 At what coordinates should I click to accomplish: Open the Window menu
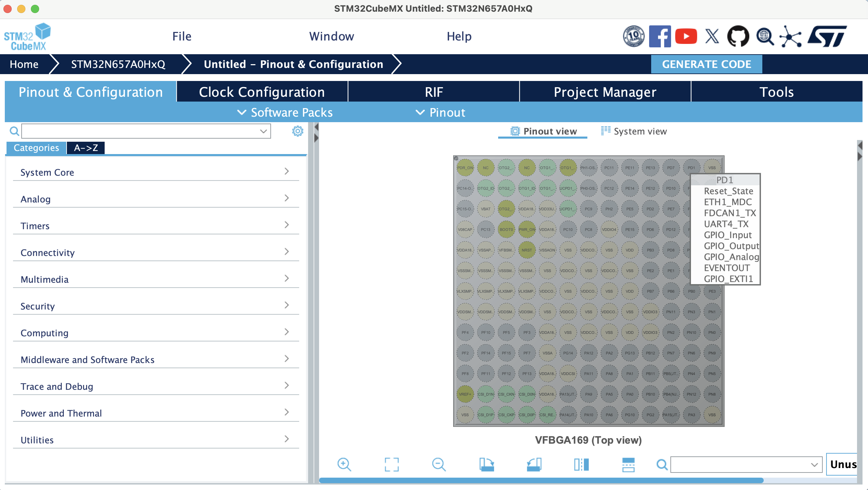(x=331, y=36)
